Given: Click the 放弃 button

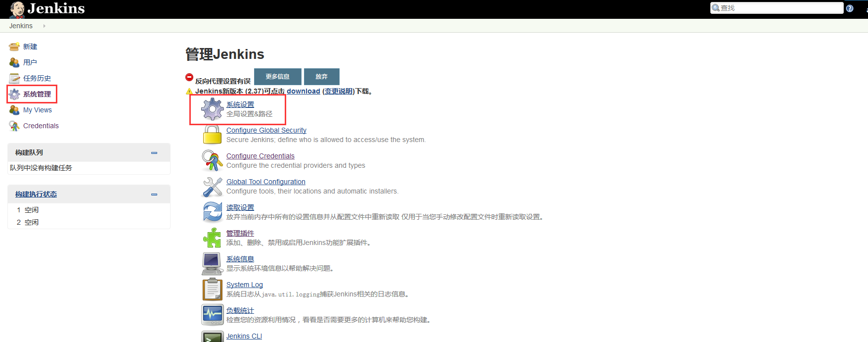Looking at the screenshot, I should (322, 76).
